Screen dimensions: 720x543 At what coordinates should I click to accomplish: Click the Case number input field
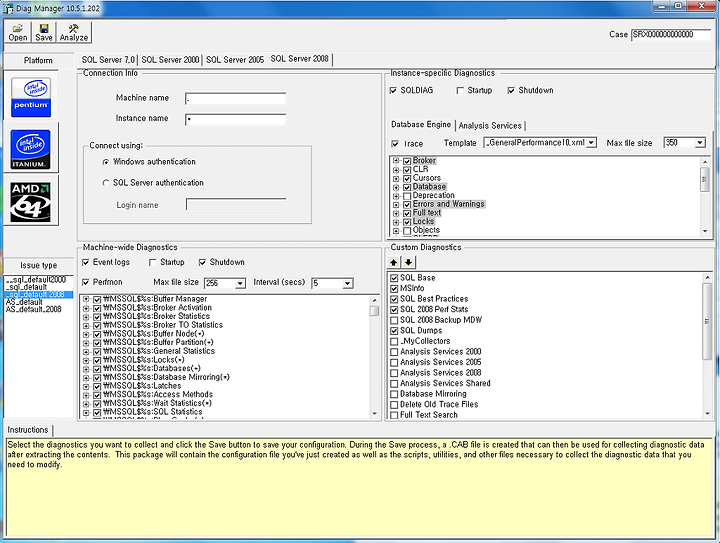[671, 34]
